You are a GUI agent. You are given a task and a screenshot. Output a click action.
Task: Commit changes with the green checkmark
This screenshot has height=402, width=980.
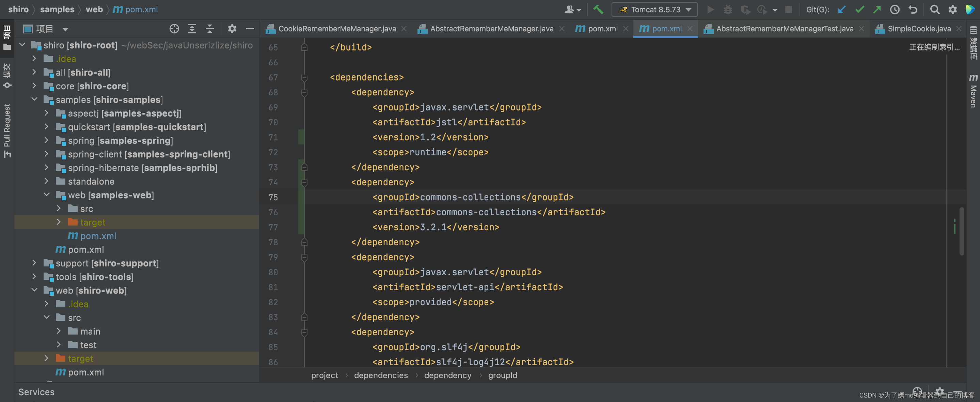click(859, 10)
